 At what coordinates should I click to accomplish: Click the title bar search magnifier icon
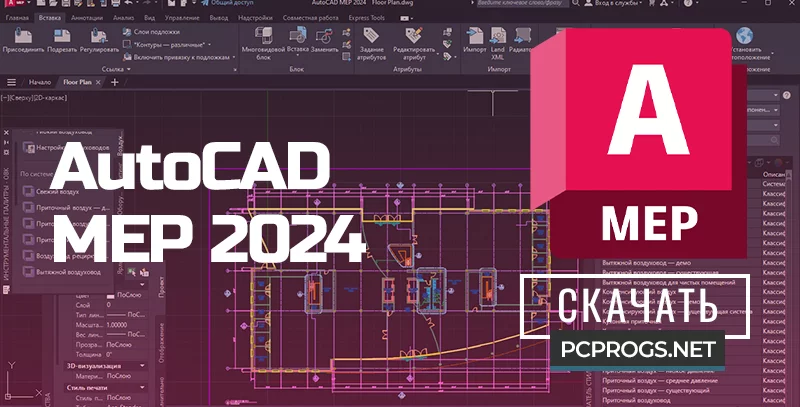point(576,3)
